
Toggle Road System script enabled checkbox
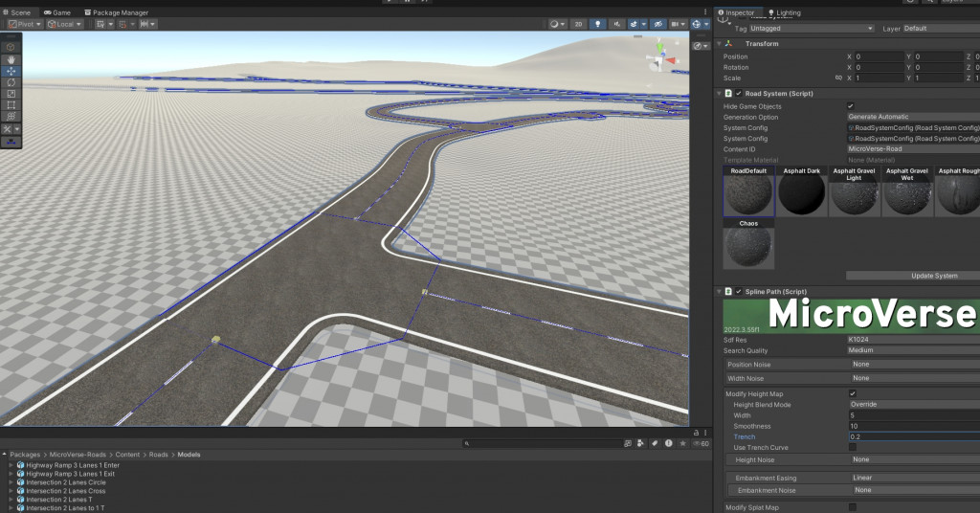coord(738,93)
